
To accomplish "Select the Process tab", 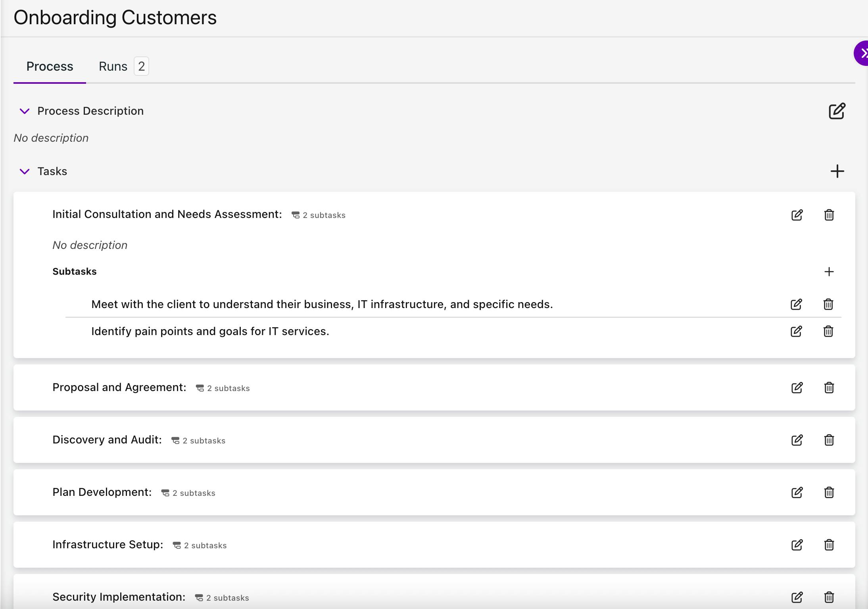I will [50, 66].
